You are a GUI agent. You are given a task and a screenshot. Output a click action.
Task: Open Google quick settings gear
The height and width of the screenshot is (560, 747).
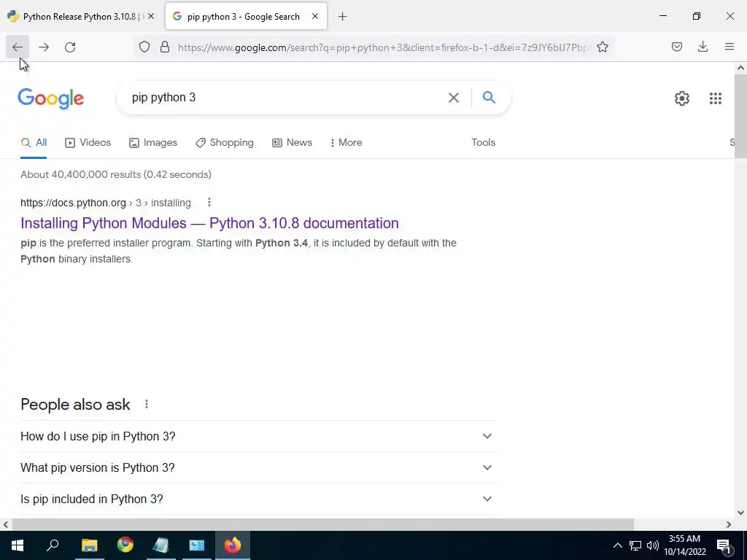pyautogui.click(x=682, y=98)
